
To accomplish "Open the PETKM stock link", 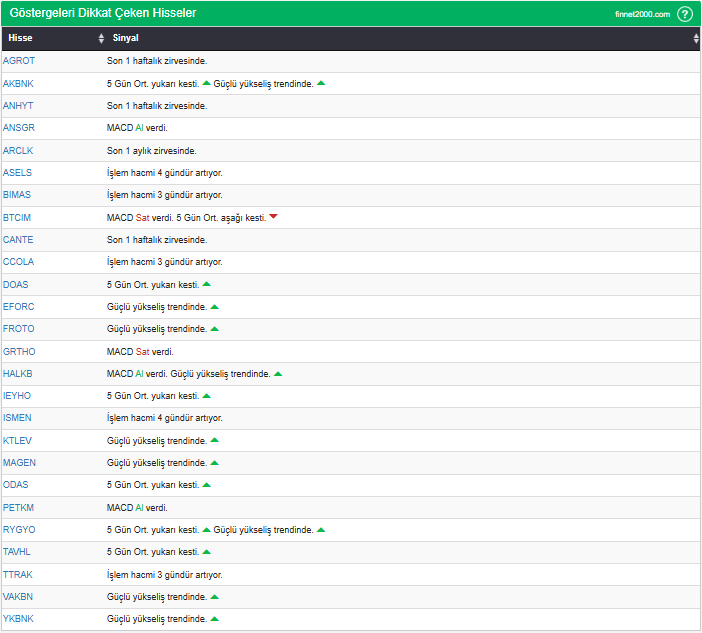I will tap(19, 508).
